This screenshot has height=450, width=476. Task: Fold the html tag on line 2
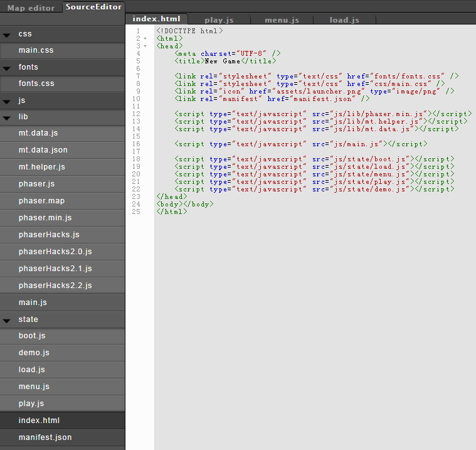tap(145, 38)
